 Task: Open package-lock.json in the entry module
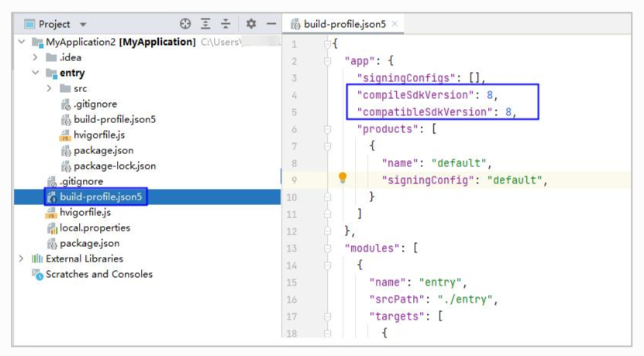[115, 166]
